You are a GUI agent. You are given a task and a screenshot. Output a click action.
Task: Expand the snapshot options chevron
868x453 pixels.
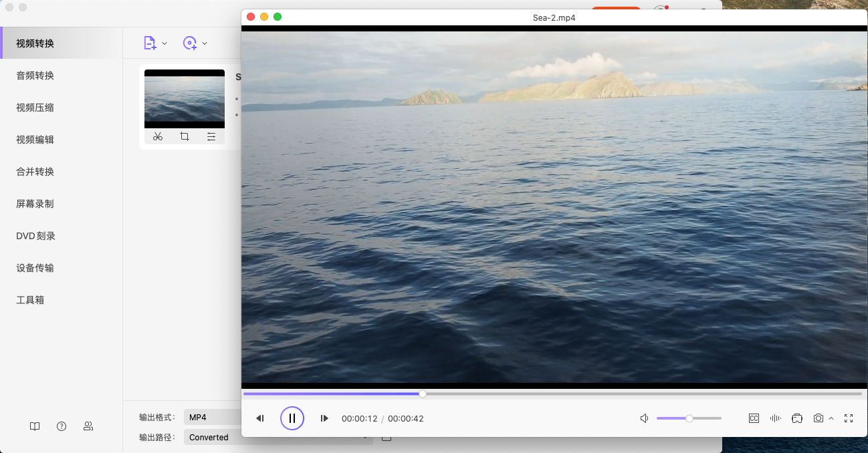pos(831,418)
